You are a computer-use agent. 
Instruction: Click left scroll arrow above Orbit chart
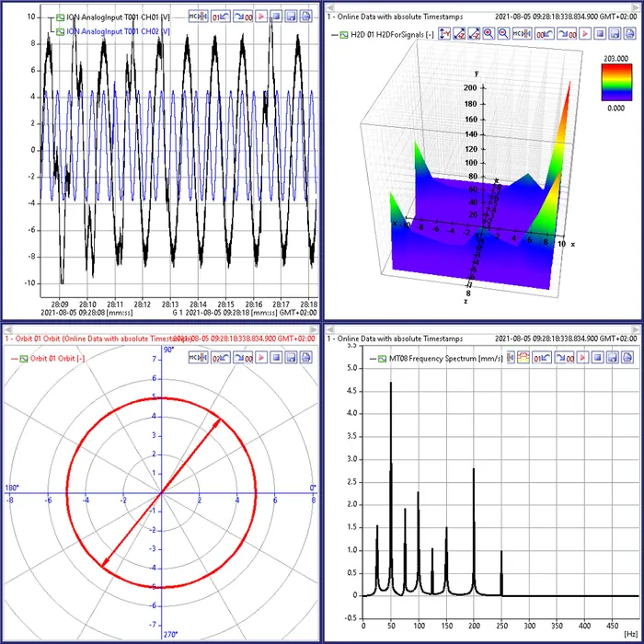[x=7, y=329]
